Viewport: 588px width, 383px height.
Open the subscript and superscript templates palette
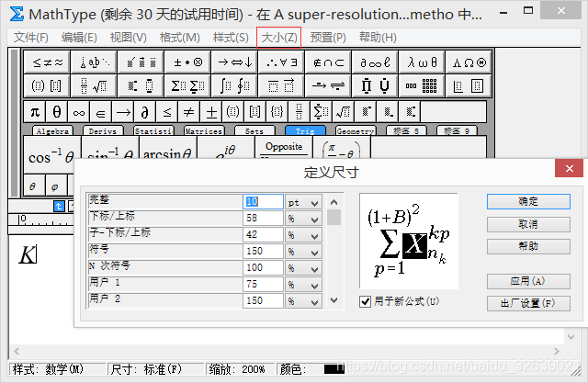[141, 85]
